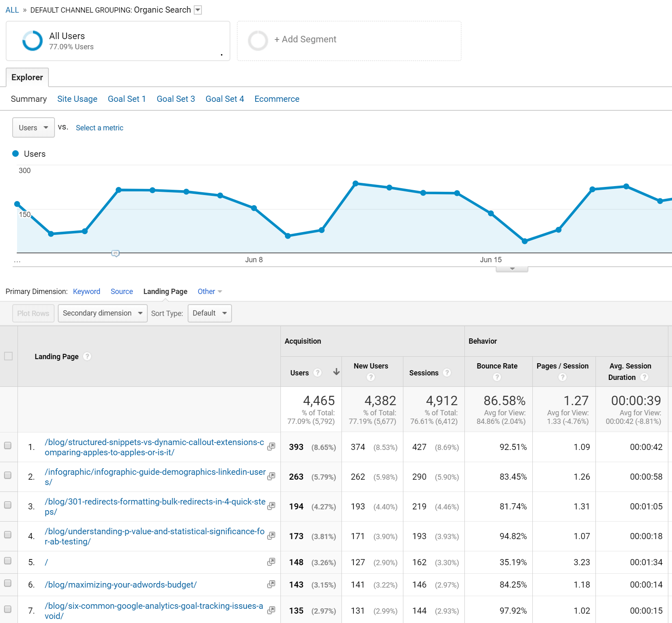Click the Add Segment box
Viewport: 672px width, 623px height.
point(349,41)
